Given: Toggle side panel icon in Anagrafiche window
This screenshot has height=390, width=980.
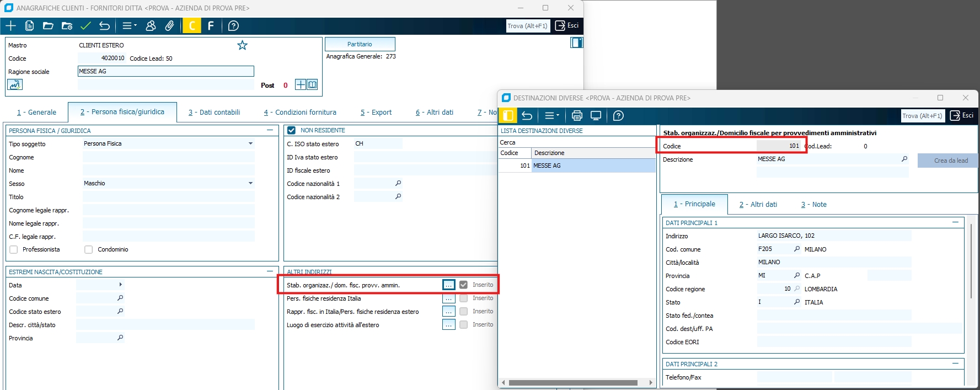Looking at the screenshot, I should pyautogui.click(x=577, y=42).
